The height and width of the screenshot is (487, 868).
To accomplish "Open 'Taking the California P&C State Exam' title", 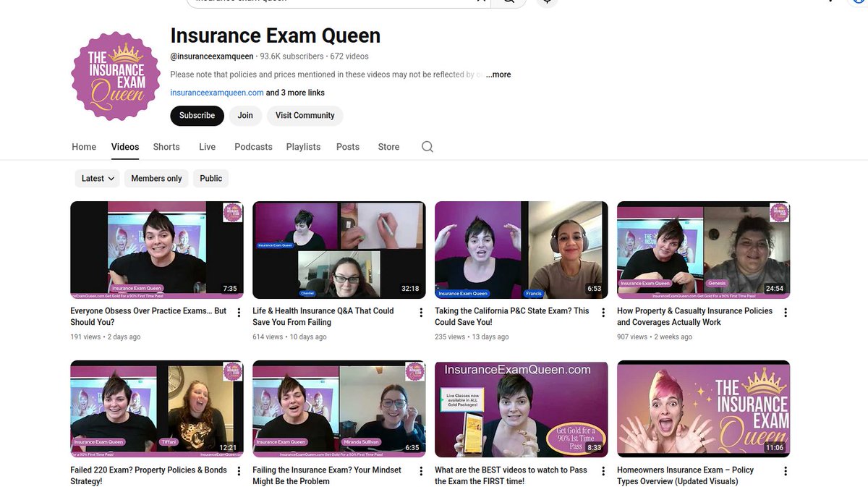I will coord(512,316).
